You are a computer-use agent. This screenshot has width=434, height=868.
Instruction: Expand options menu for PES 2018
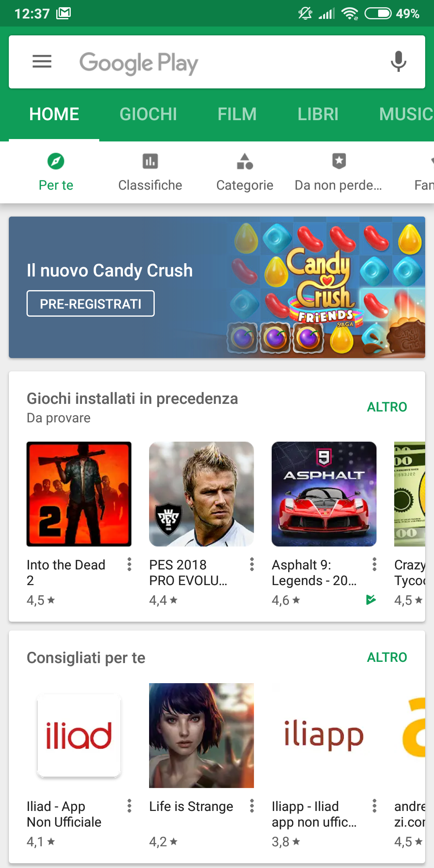click(x=252, y=564)
